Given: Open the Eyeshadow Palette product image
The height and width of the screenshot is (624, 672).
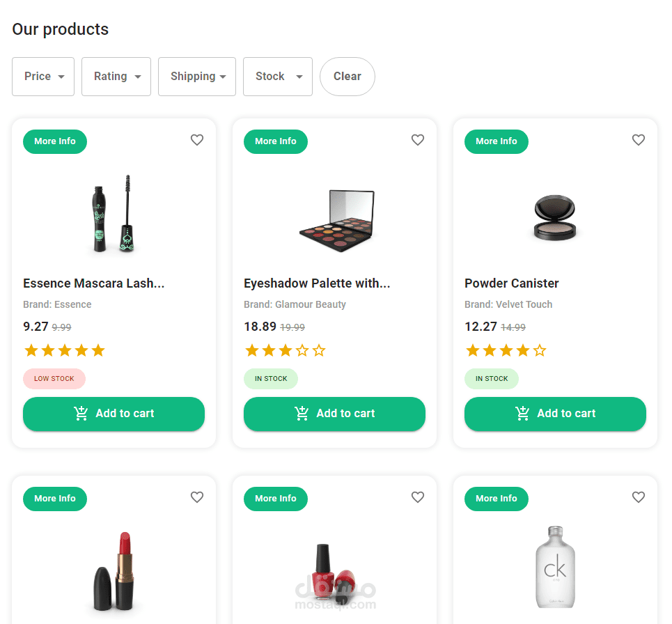Looking at the screenshot, I should coord(336,221).
